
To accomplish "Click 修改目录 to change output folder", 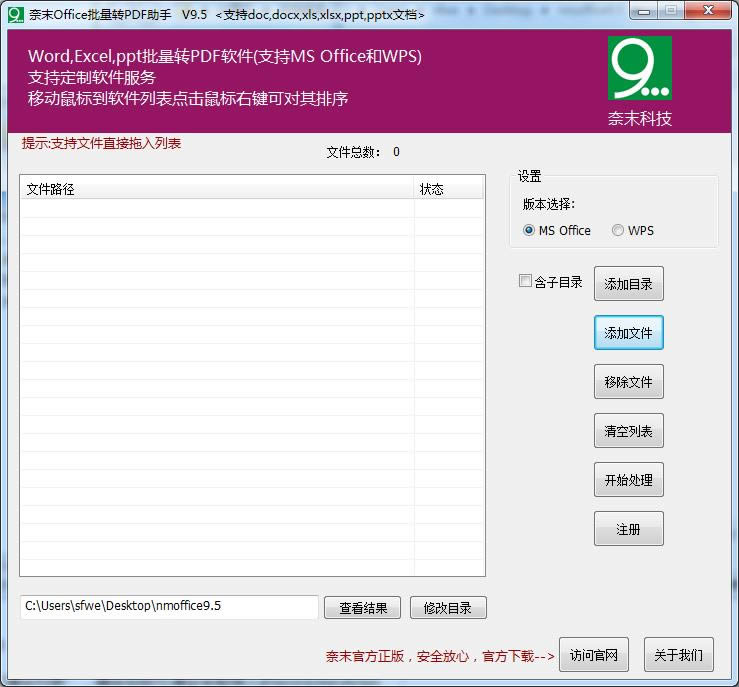I will tap(448, 608).
